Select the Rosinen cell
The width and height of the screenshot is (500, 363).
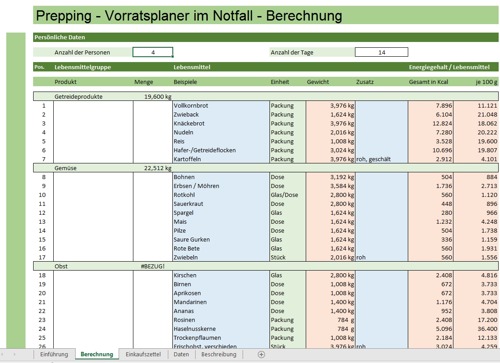tap(221, 320)
